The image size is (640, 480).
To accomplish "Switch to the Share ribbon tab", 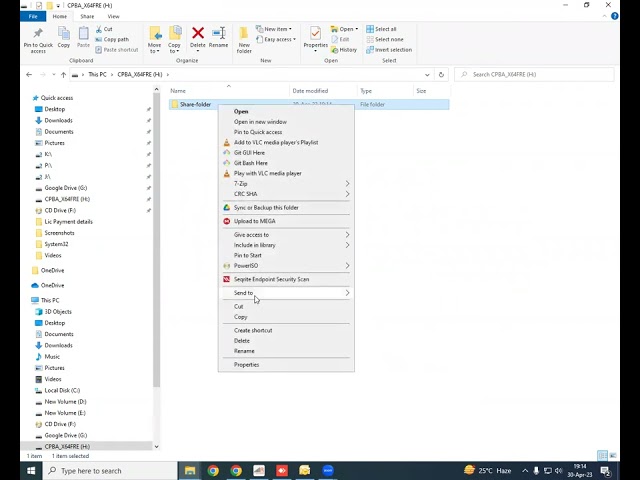I will (x=87, y=16).
